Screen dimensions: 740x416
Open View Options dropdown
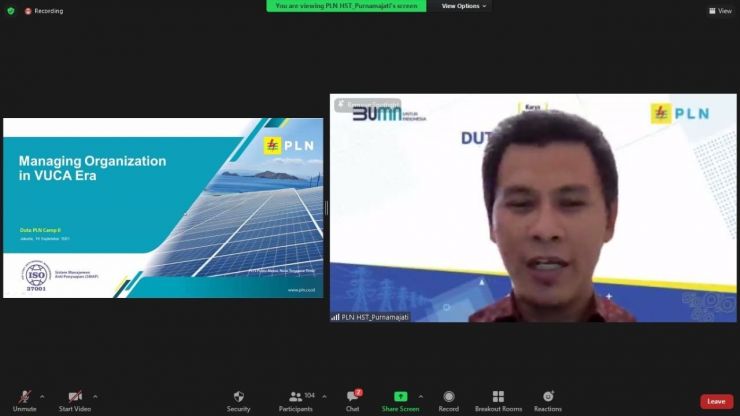coord(463,6)
